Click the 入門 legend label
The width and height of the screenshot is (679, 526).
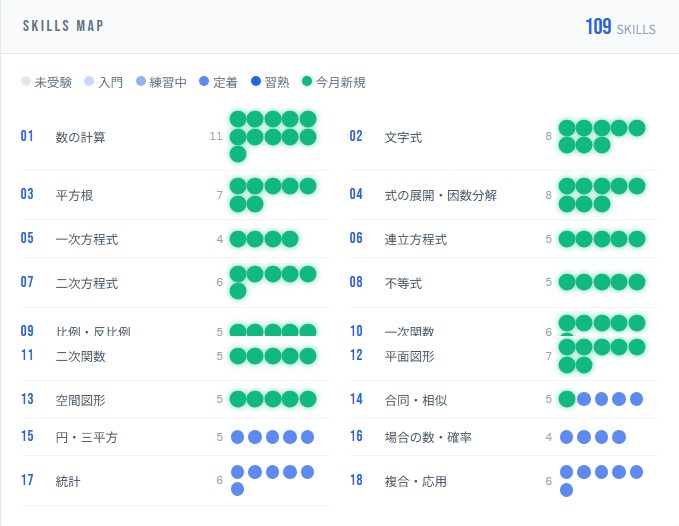coord(111,82)
